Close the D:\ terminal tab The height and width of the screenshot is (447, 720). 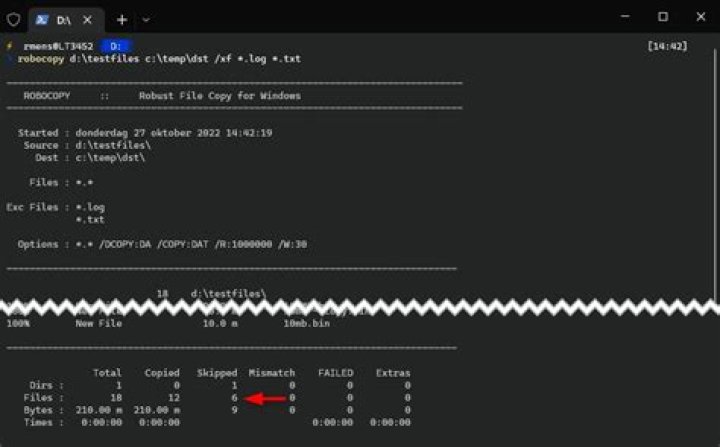87,20
